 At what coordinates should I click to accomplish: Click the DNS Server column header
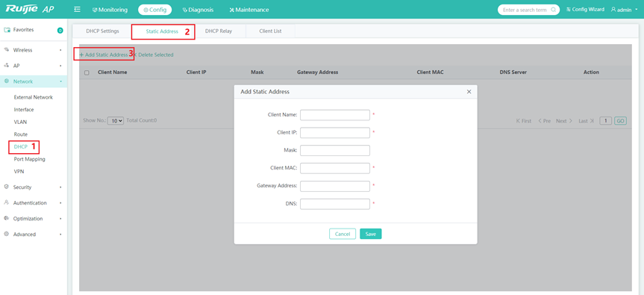click(x=513, y=72)
